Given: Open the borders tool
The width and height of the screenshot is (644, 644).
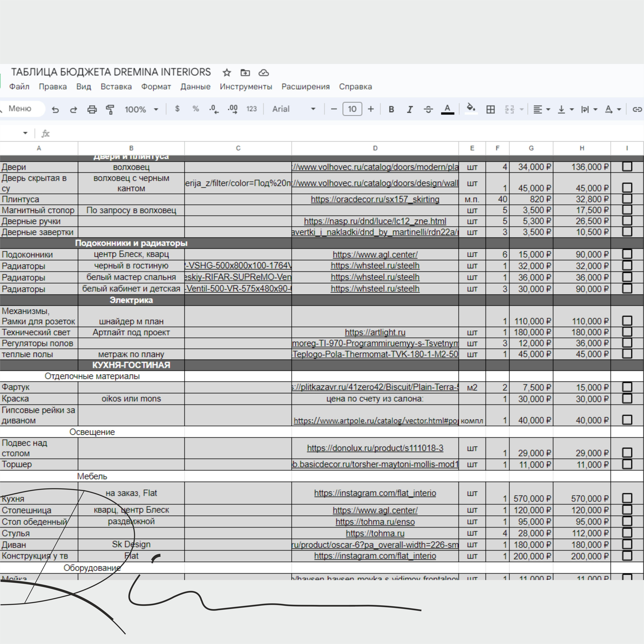Looking at the screenshot, I should tap(490, 109).
